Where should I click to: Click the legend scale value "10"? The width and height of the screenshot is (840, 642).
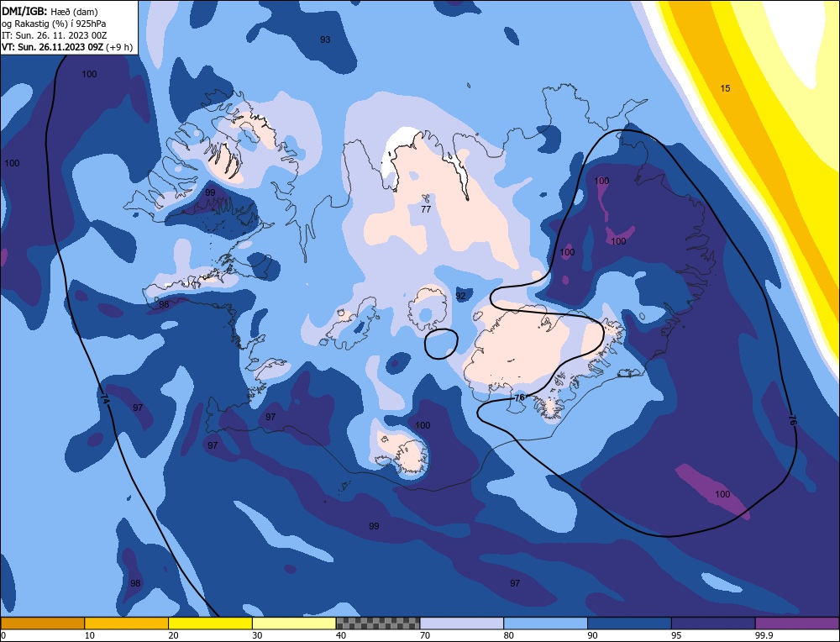coord(90,635)
